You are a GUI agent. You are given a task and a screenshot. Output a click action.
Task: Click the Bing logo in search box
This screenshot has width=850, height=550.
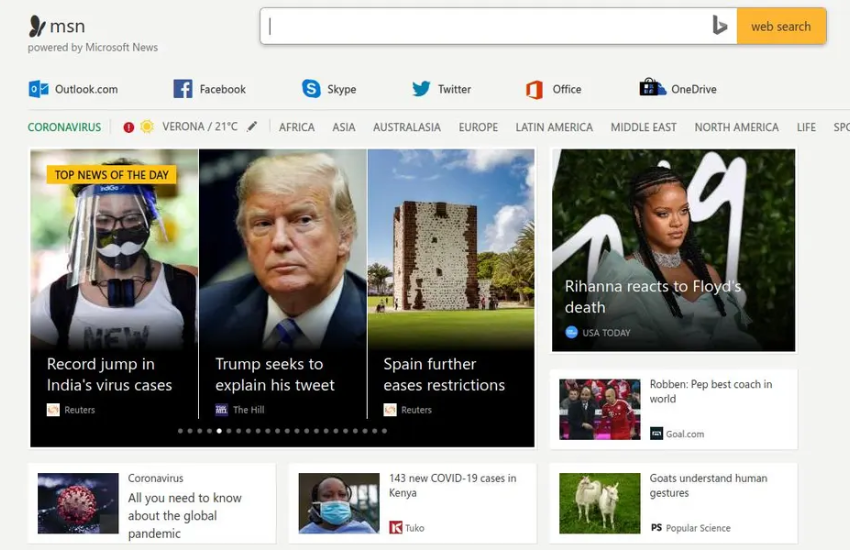(x=719, y=25)
